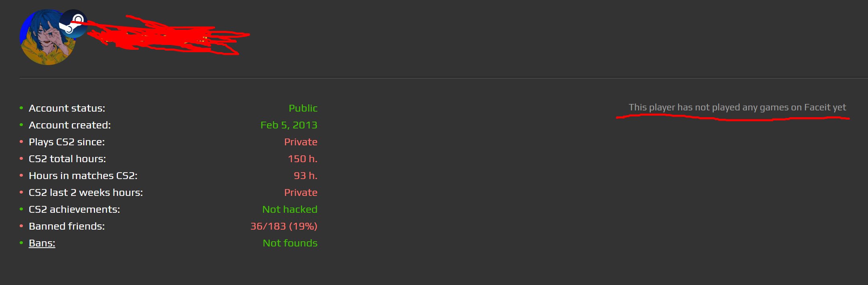The image size is (868, 285).
Task: Click the 'Feb 5, 2013' creation date
Action: 289,125
